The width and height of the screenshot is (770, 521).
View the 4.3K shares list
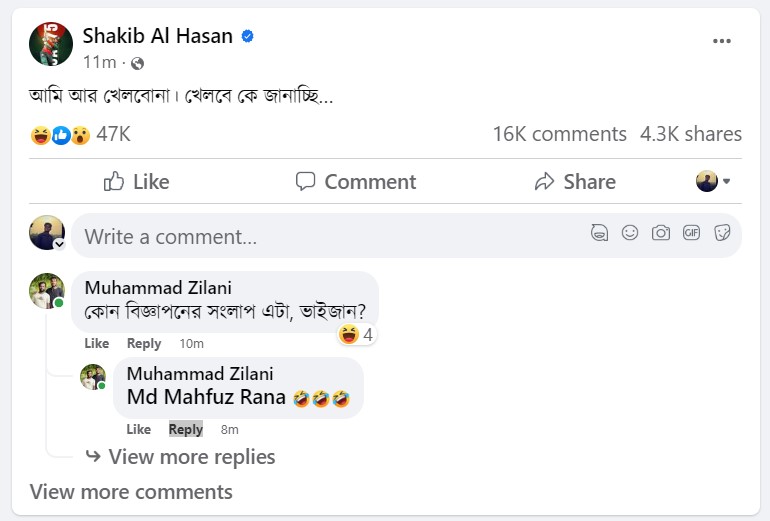tap(691, 134)
